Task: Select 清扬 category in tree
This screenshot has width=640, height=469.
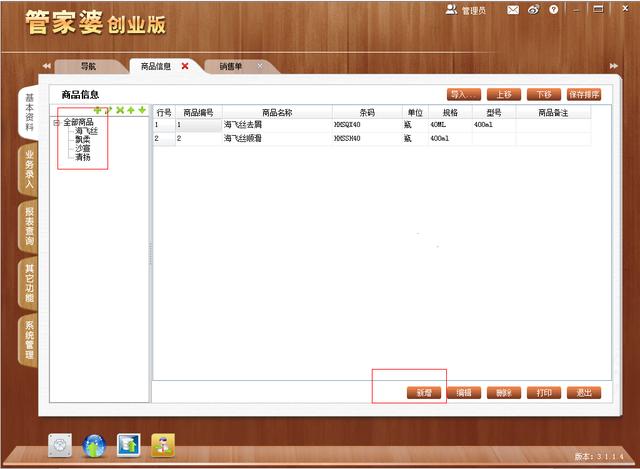Action: (x=82, y=158)
